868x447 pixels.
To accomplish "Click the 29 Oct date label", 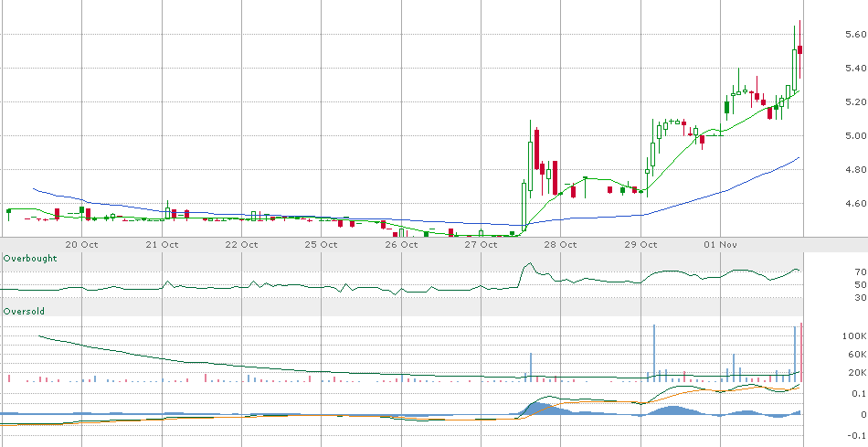I will [640, 244].
